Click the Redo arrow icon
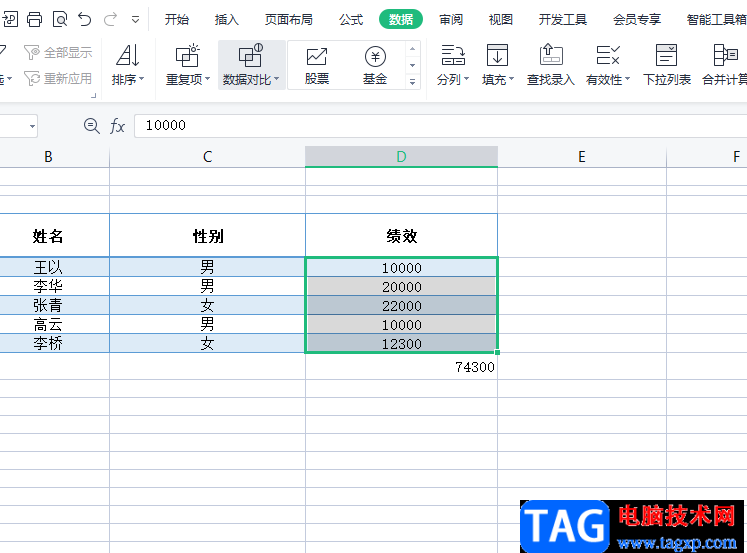 [x=111, y=20]
